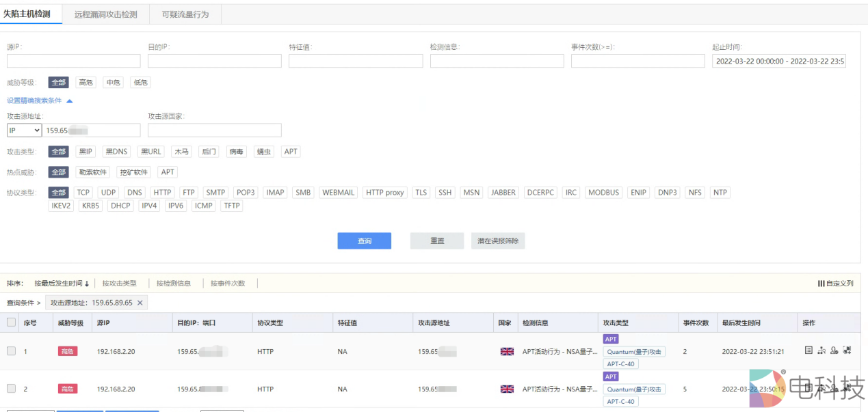Image resolution: width=868 pixels, height=412 pixels.
Task: Open the details document icon in row 1
Action: 808,351
